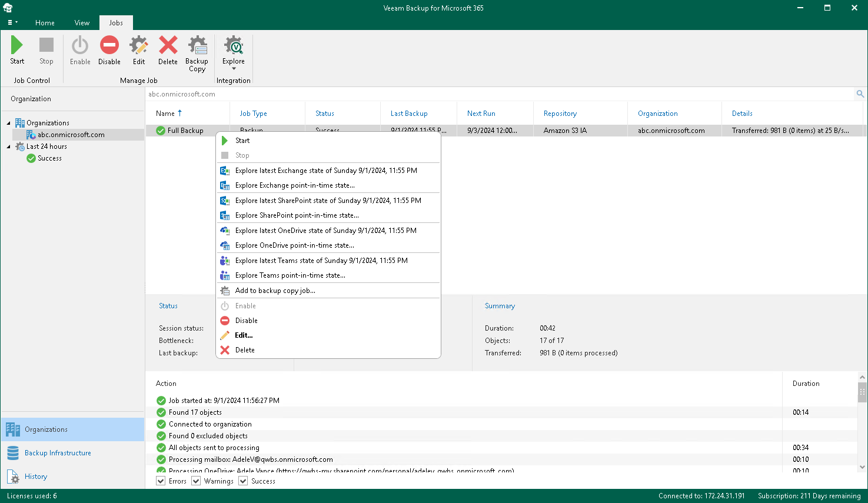Choose Delete in the context menu
The width and height of the screenshot is (868, 503).
328,350
